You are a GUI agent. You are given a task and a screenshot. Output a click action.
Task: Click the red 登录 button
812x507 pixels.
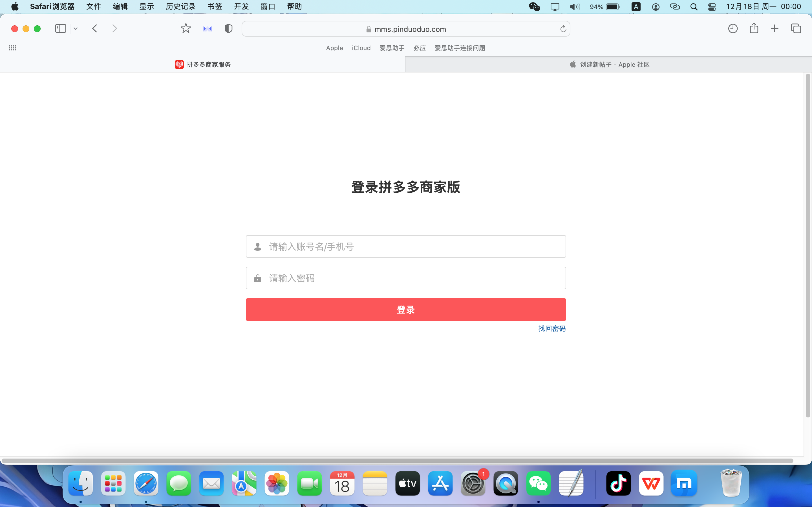point(406,310)
